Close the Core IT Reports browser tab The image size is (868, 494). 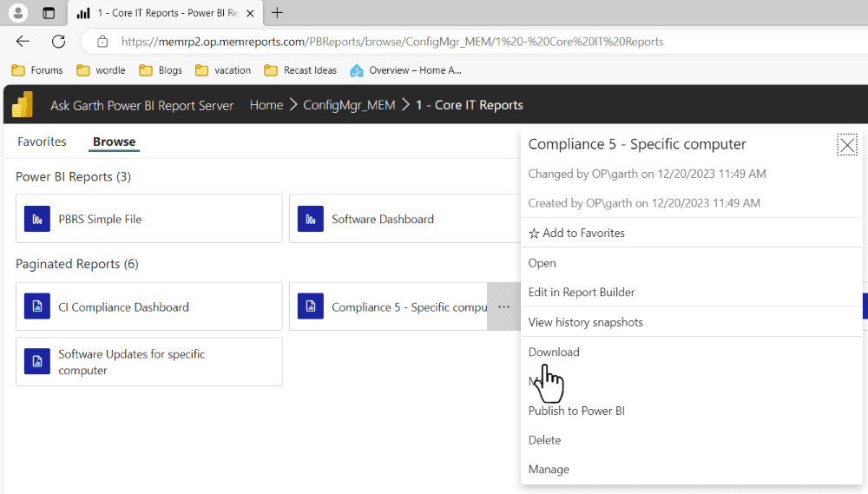pyautogui.click(x=250, y=13)
